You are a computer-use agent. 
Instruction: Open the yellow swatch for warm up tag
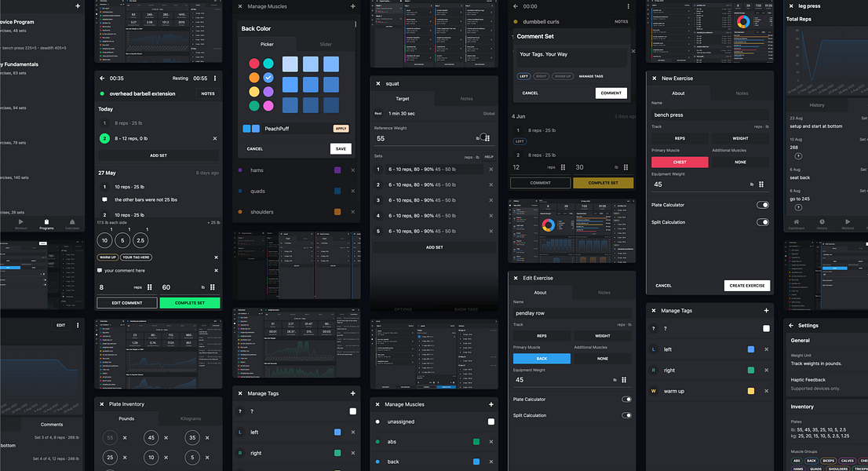(x=750, y=391)
